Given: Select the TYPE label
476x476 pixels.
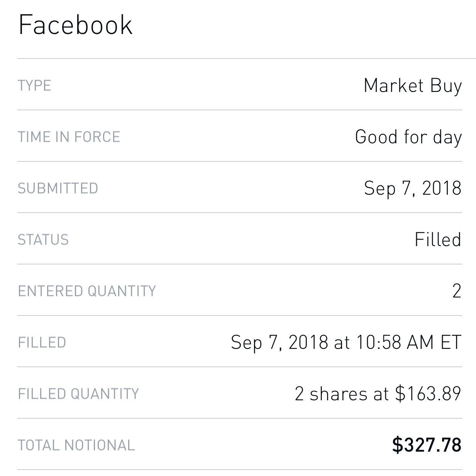Looking at the screenshot, I should tap(34, 85).
